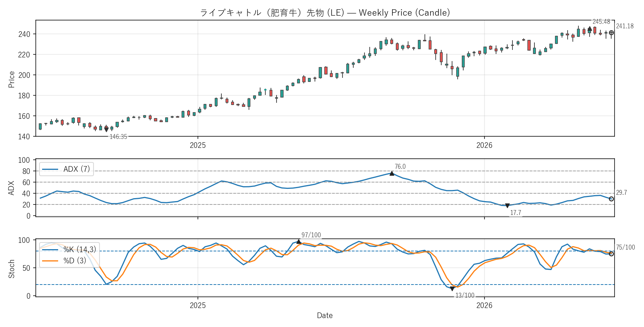Click the 2025 tick label under price chart

click(198, 146)
